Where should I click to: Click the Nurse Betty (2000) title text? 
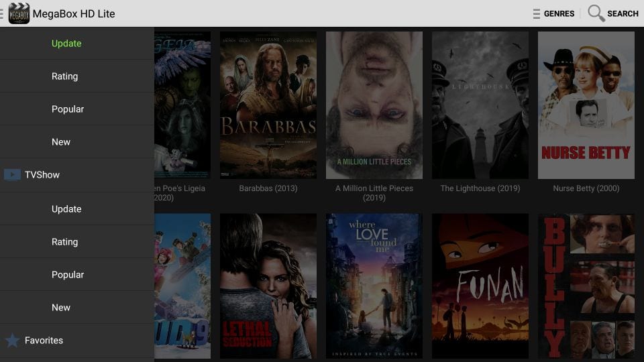586,188
